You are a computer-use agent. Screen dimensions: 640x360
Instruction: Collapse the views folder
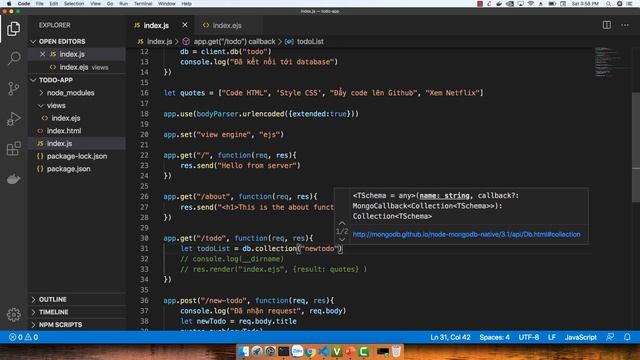56,105
